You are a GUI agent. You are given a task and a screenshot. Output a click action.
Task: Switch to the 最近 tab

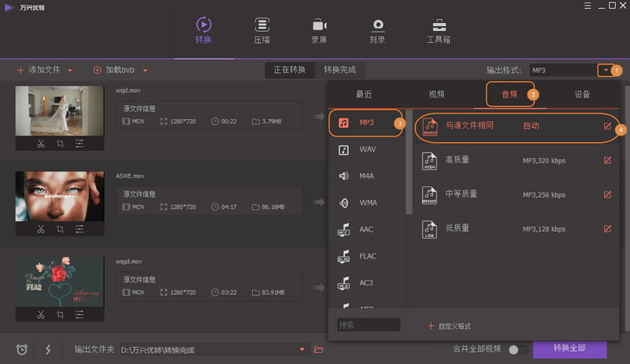click(x=364, y=94)
